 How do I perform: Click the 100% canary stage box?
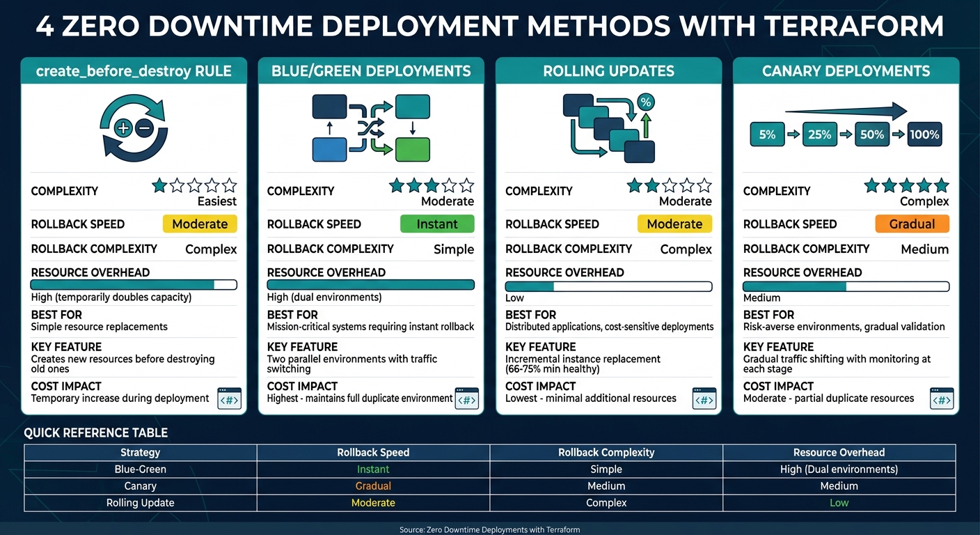[x=924, y=134]
